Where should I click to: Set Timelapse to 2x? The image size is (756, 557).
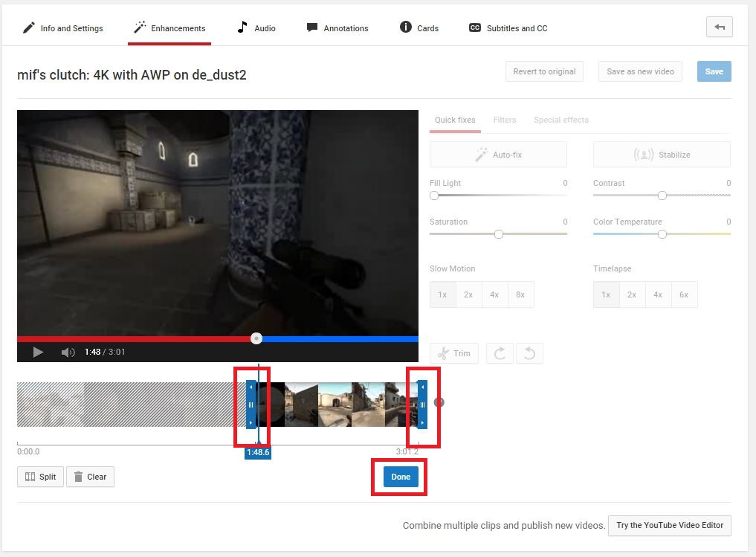(x=632, y=294)
